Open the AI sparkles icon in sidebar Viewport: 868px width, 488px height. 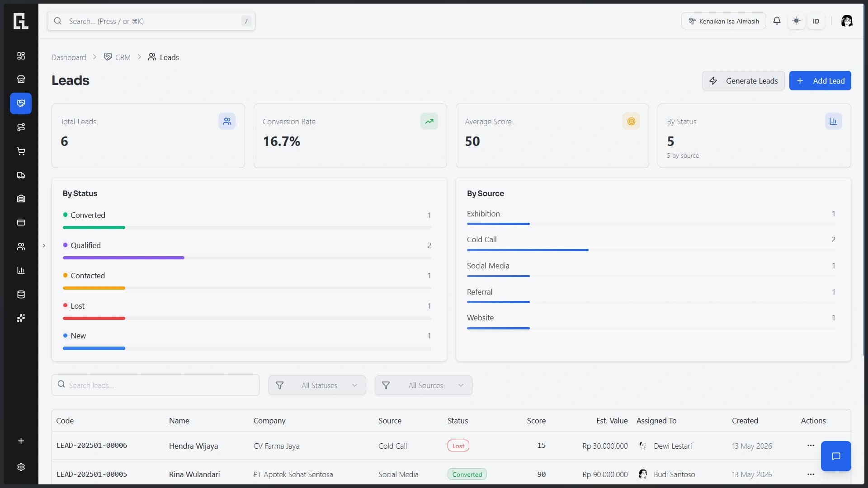tap(21, 318)
